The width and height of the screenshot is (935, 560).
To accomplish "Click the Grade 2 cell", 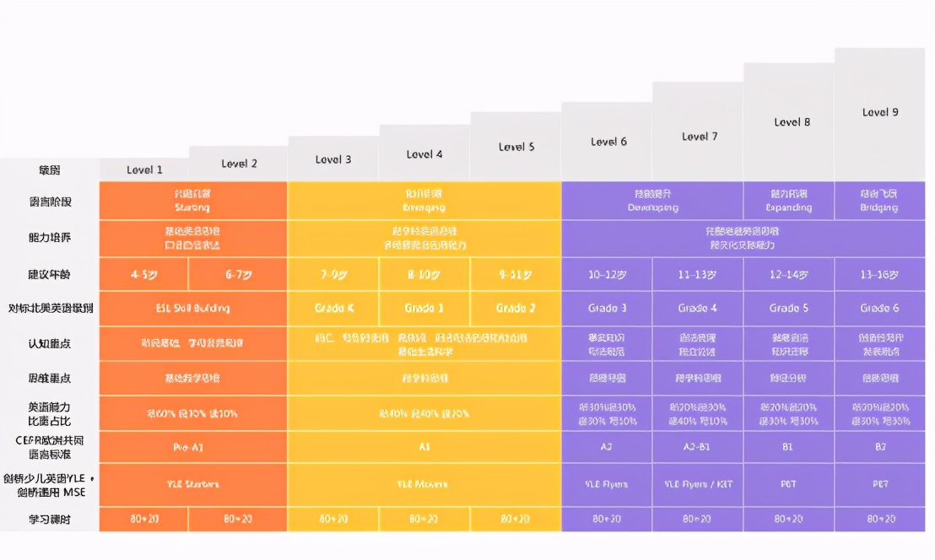I will click(x=516, y=309).
